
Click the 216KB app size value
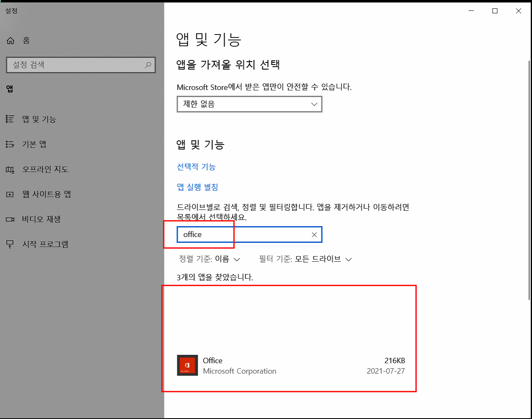tap(395, 361)
